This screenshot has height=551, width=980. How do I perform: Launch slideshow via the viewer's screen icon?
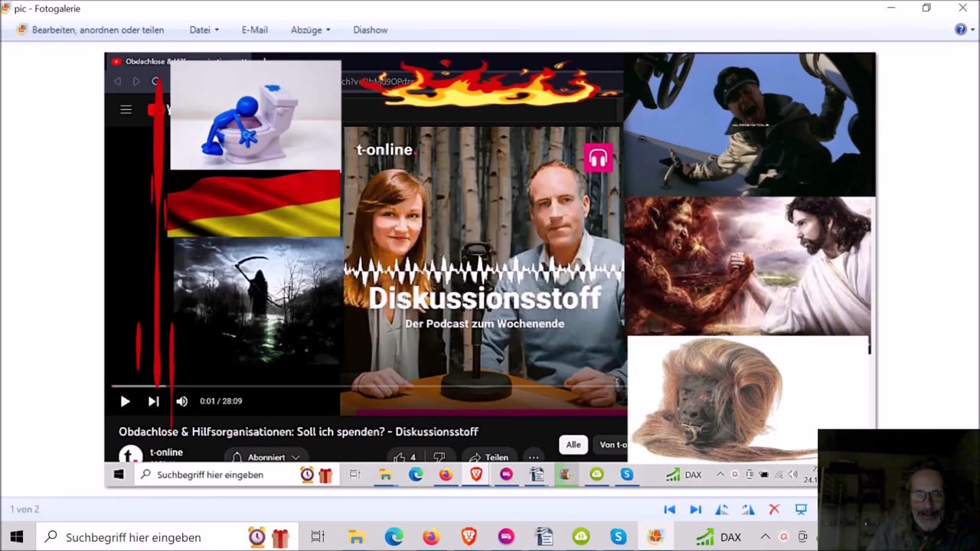pos(801,510)
